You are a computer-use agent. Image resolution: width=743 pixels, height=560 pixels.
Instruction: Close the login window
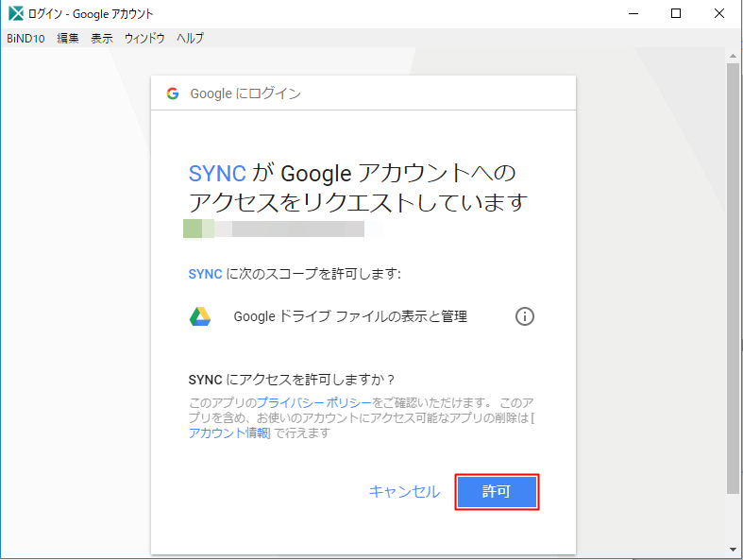719,14
